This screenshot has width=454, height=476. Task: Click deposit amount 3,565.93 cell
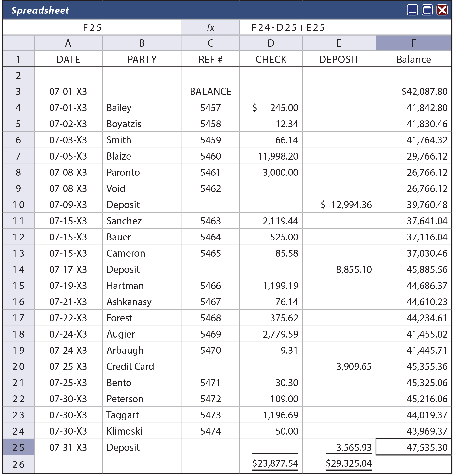[339, 447]
